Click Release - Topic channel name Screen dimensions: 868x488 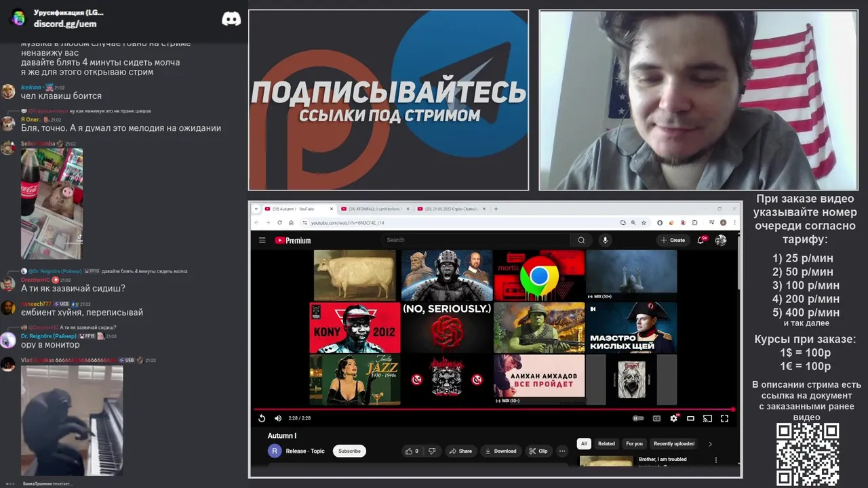pyautogui.click(x=305, y=451)
